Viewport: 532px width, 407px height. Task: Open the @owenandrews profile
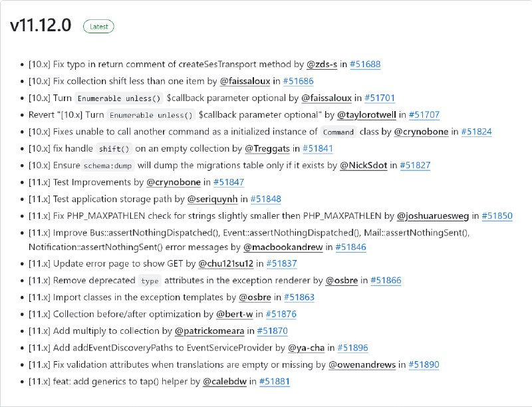click(362, 364)
